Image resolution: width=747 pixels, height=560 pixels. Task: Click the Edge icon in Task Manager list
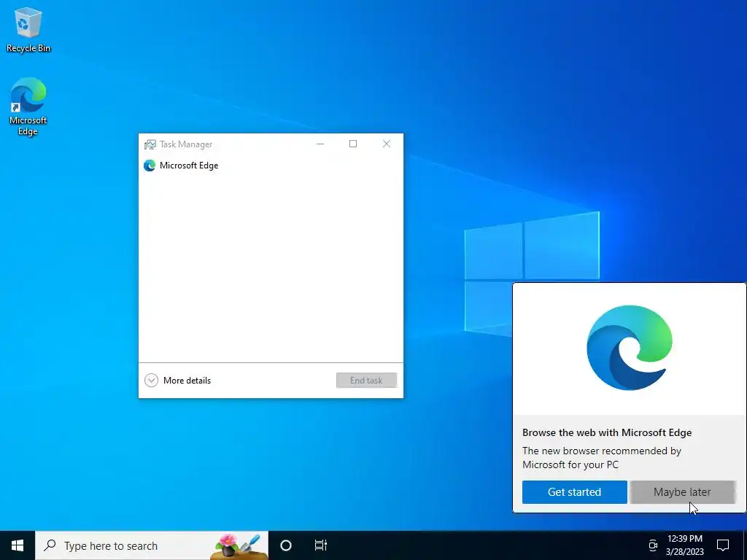pos(150,166)
